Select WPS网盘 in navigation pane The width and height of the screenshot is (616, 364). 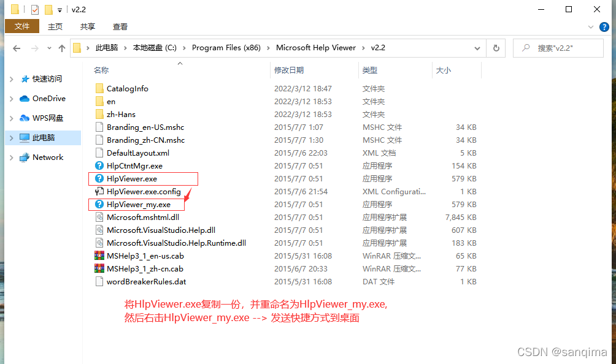(x=48, y=118)
